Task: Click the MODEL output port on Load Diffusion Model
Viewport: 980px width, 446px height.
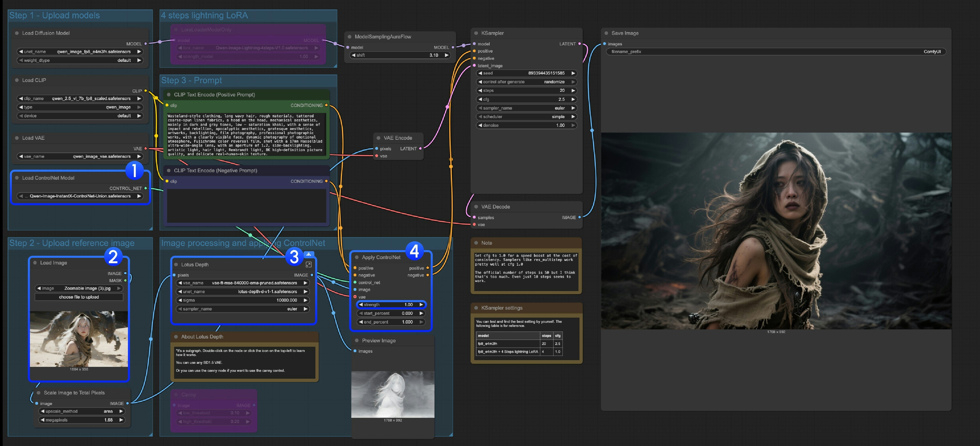Action: [146, 44]
